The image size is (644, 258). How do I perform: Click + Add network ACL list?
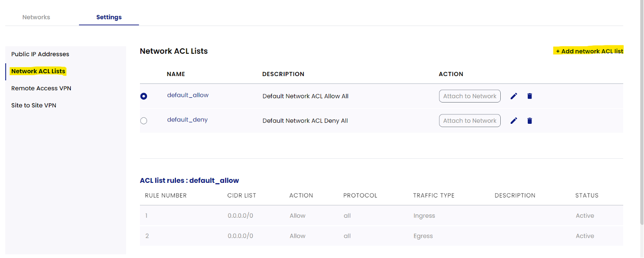pos(589,51)
